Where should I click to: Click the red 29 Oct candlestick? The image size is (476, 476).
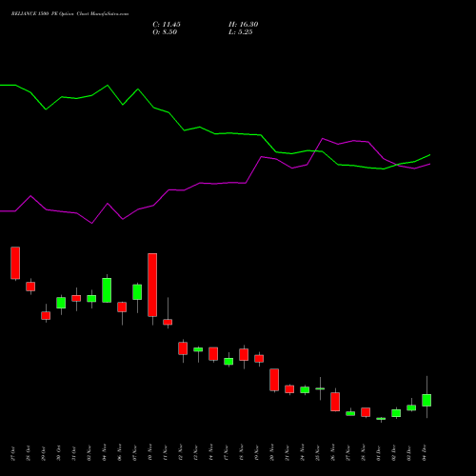[46, 315]
